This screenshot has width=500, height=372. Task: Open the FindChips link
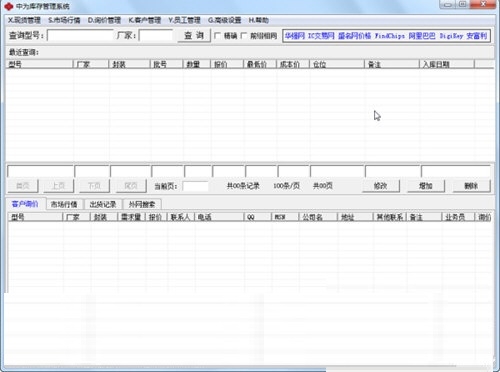pos(390,36)
